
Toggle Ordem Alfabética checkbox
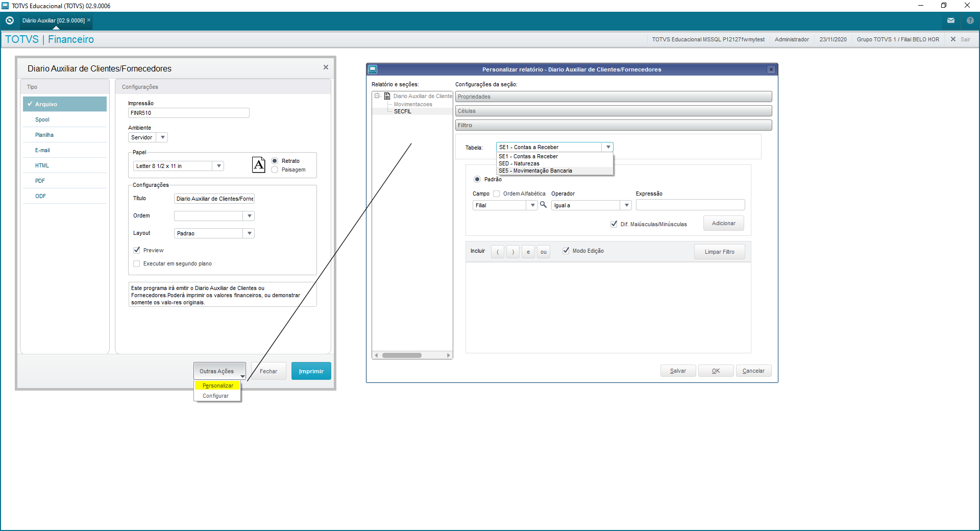tap(497, 194)
